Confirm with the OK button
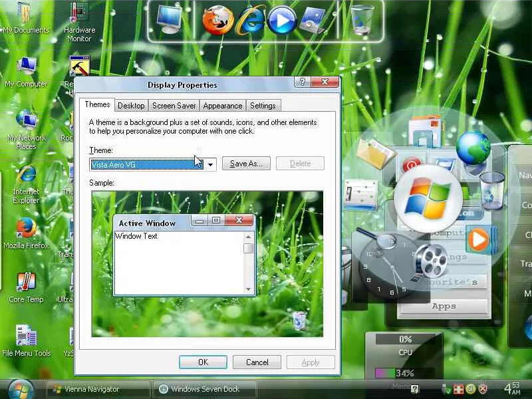The width and height of the screenshot is (532, 399). tap(203, 362)
